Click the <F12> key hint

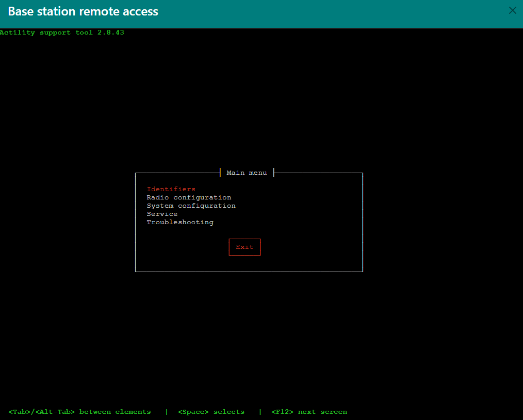click(282, 412)
